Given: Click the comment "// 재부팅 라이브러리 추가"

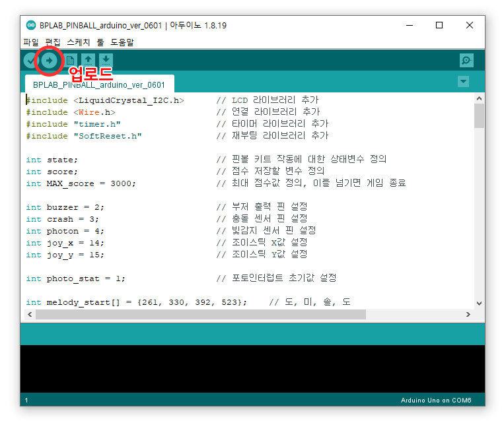Looking at the screenshot, I should pyautogui.click(x=273, y=136).
